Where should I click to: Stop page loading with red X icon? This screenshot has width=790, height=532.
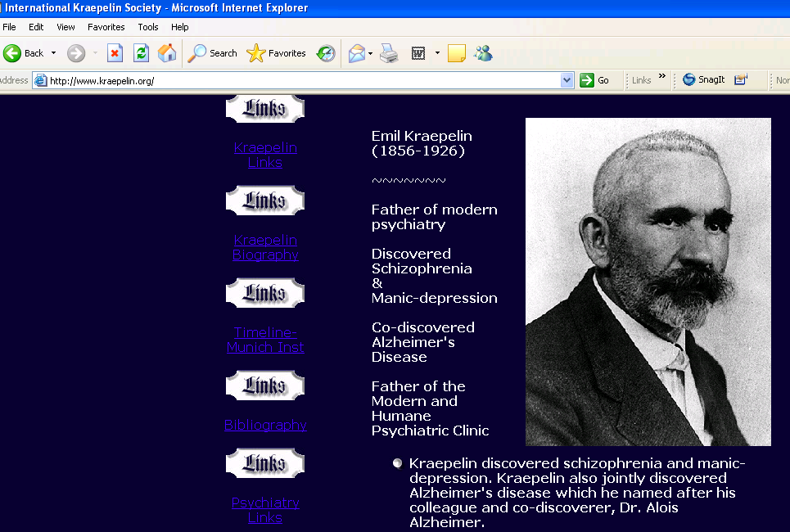(x=115, y=53)
